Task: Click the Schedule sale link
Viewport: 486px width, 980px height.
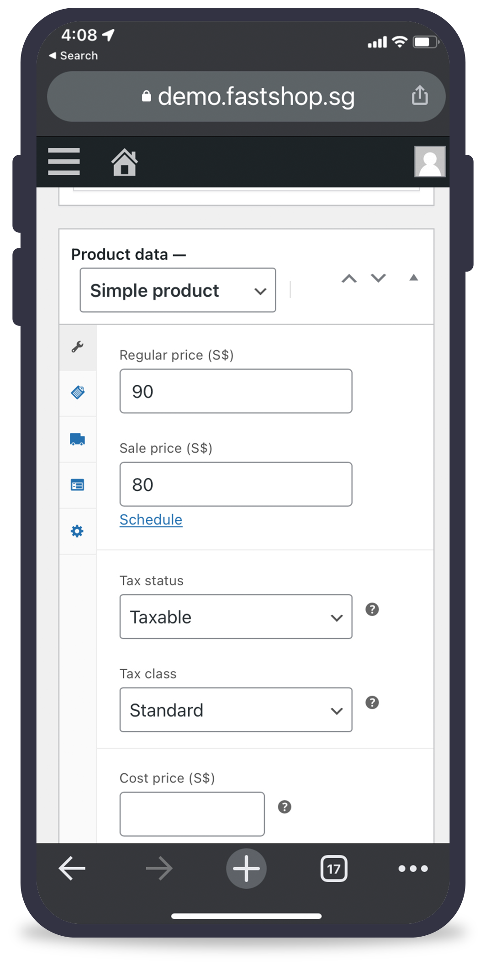Action: click(151, 519)
